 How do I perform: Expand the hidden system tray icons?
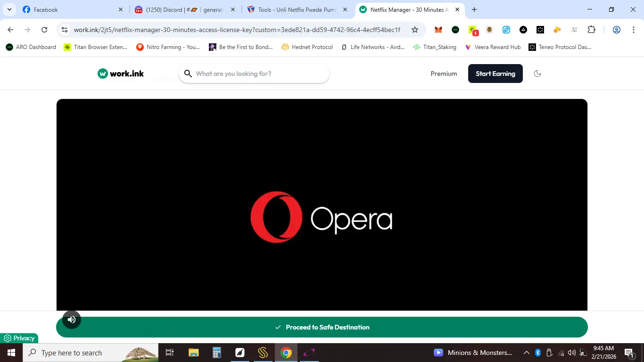coord(527,353)
